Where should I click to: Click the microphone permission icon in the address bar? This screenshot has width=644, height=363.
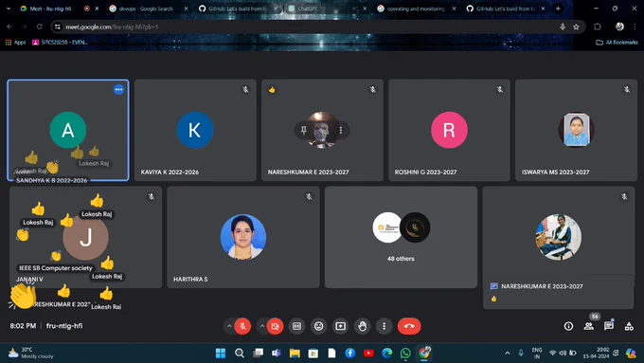coord(563,27)
